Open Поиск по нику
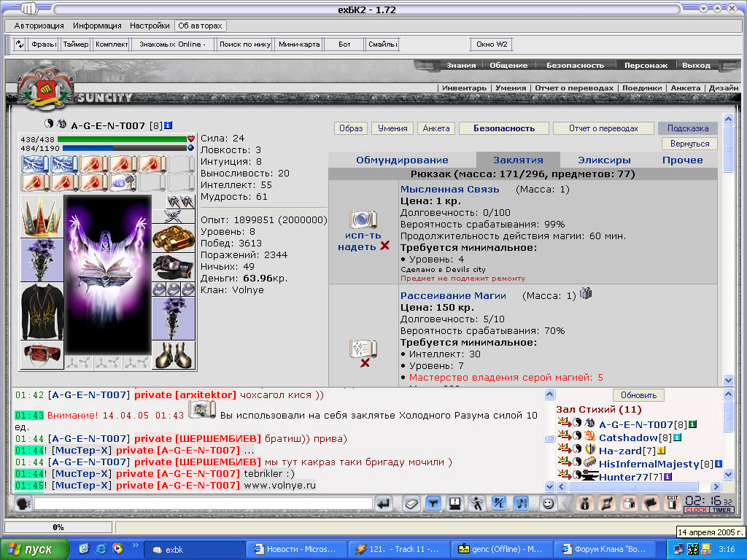The width and height of the screenshot is (747, 560). pos(245,44)
